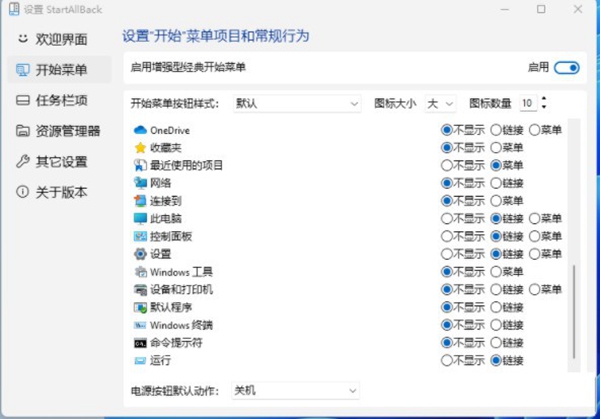Toggle the 启用 switch off

tap(567, 68)
